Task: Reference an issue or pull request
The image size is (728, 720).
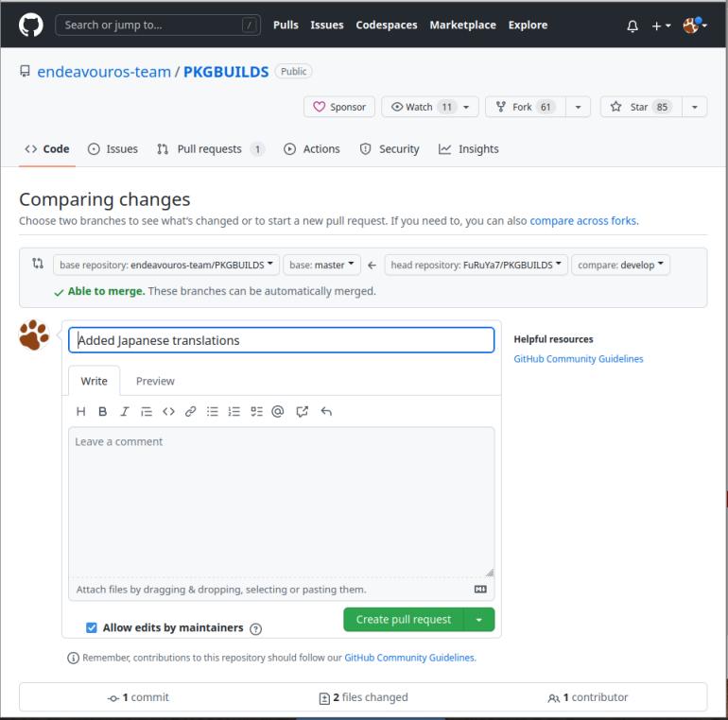Action: pos(302,411)
